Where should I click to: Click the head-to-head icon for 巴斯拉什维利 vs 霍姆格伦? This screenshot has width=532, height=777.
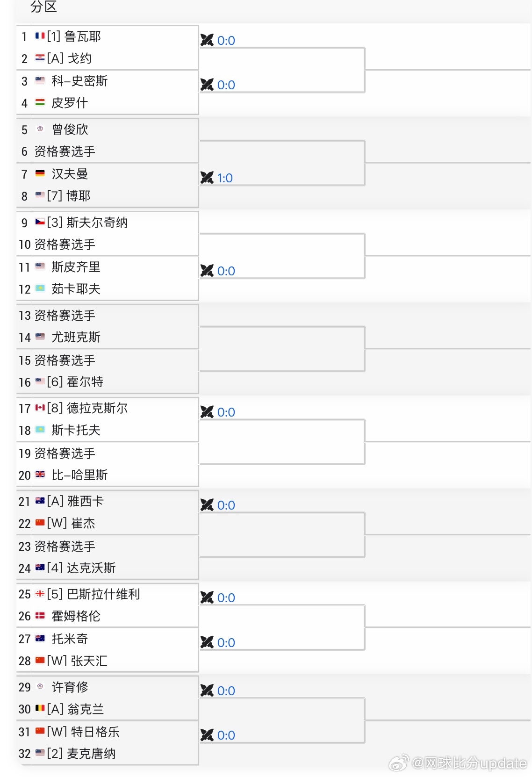(x=207, y=597)
